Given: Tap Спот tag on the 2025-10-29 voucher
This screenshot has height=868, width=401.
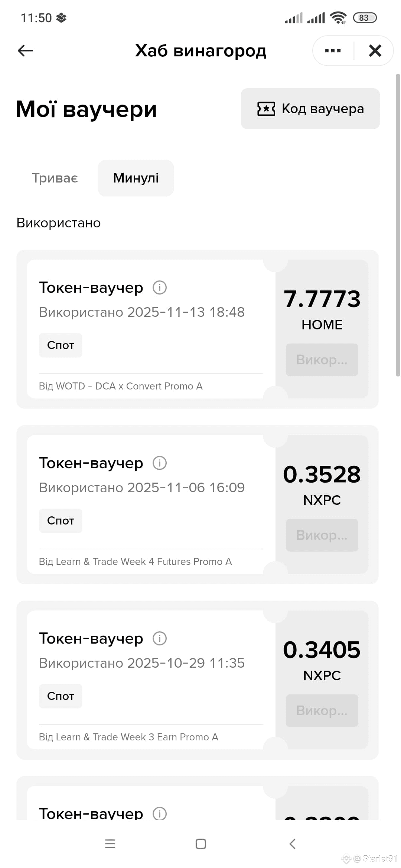Looking at the screenshot, I should point(61,696).
